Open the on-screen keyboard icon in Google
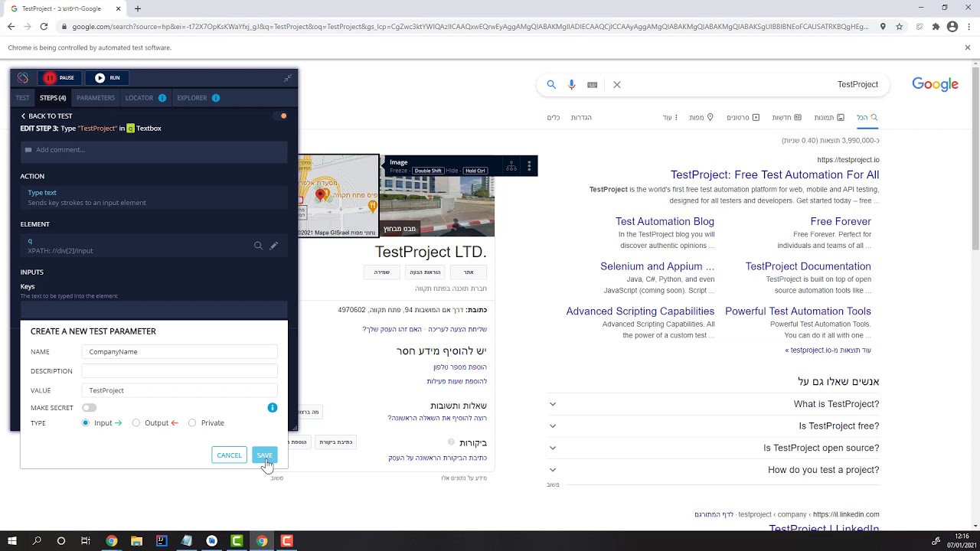This screenshot has width=980, height=551. [x=592, y=85]
